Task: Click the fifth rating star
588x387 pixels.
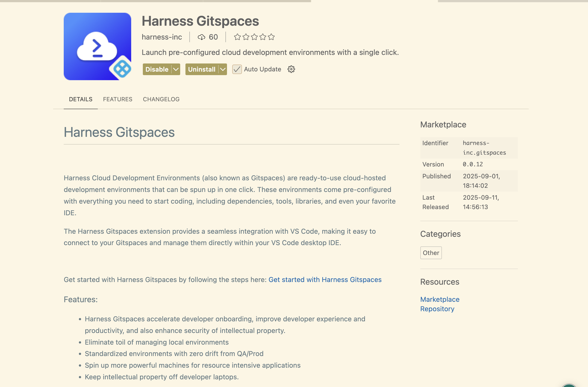Action: click(271, 37)
